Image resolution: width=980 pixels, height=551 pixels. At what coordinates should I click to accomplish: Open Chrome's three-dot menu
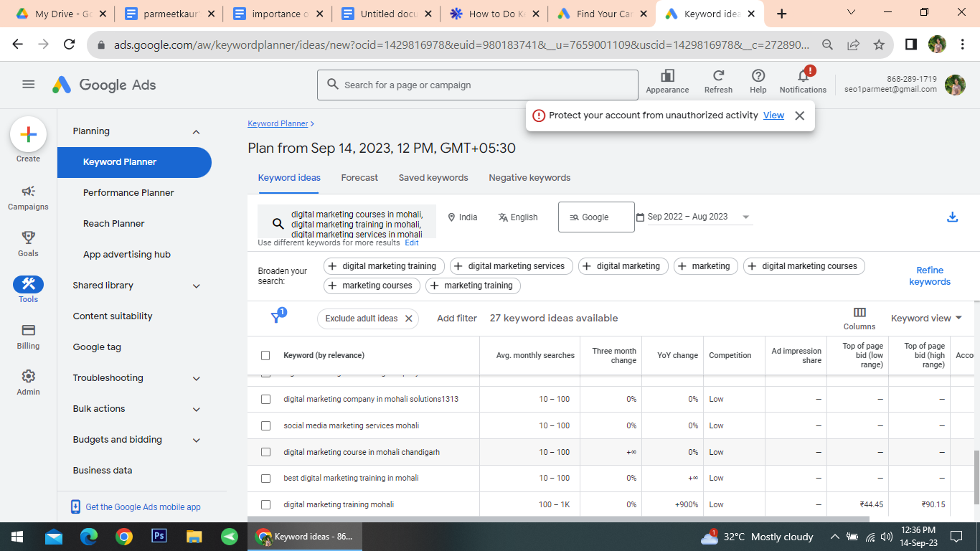962,44
